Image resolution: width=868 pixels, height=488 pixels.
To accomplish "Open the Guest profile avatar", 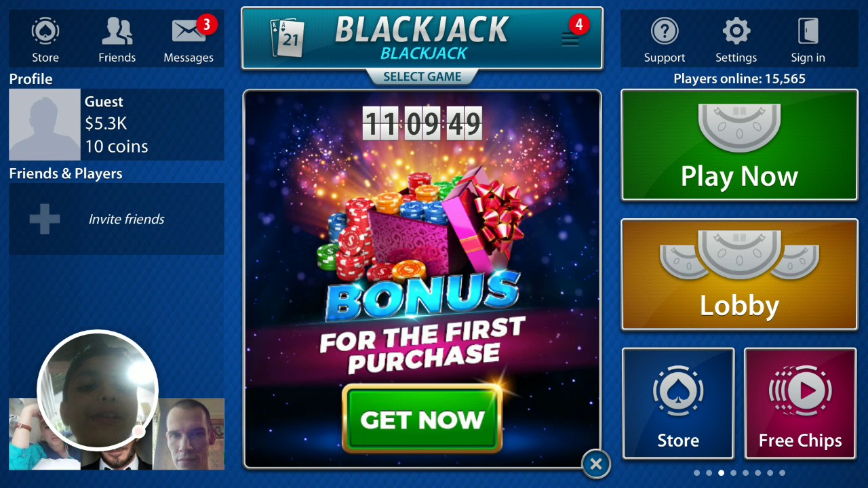I will coord(45,125).
